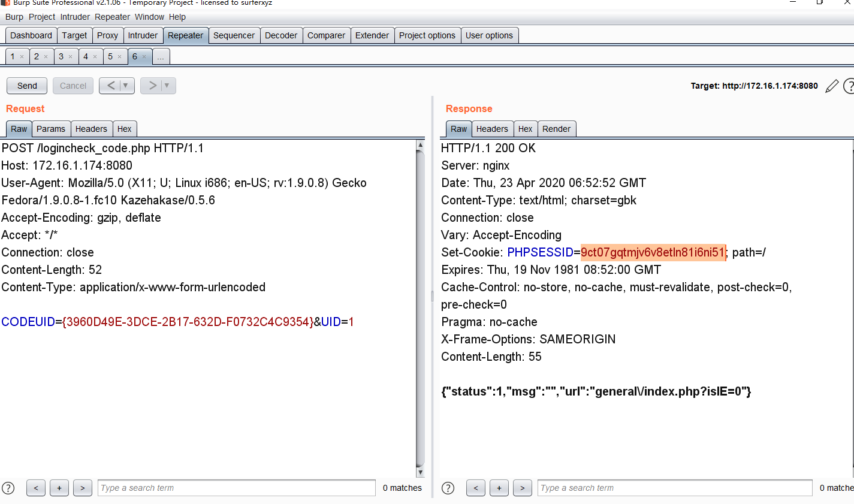The width and height of the screenshot is (854, 504).
Task: Go back in request history
Action: pyautogui.click(x=110, y=86)
